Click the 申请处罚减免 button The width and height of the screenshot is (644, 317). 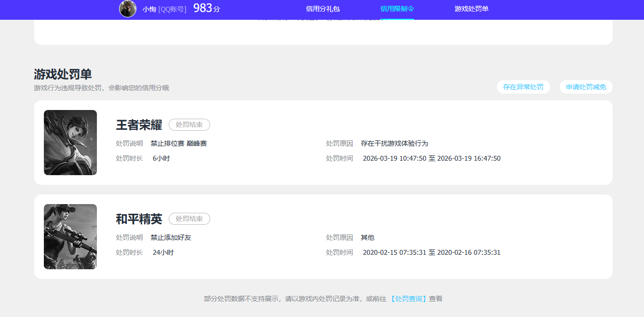point(586,87)
